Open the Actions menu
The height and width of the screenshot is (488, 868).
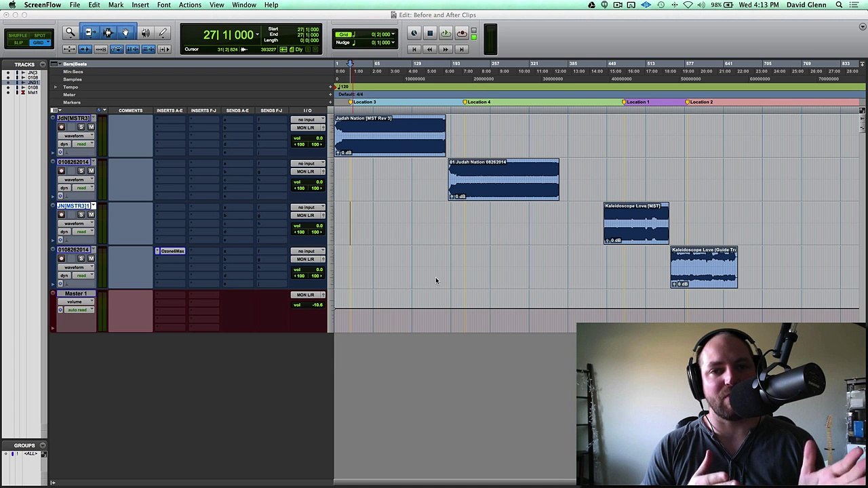[190, 5]
